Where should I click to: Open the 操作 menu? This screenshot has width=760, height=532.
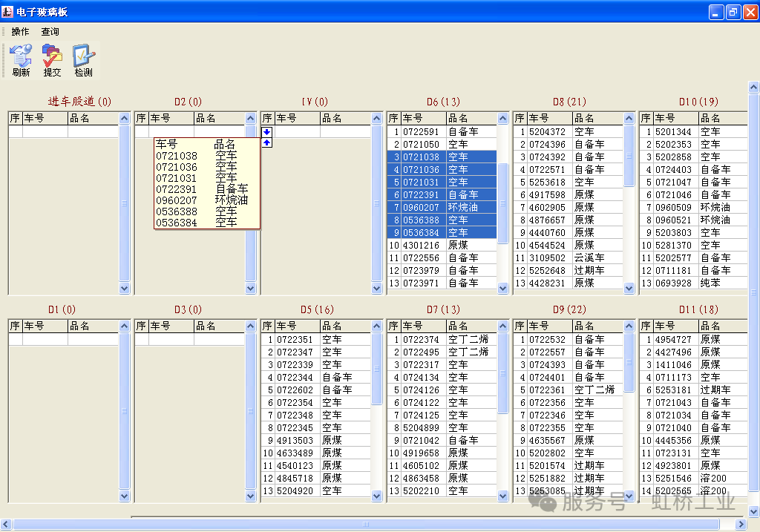(20, 32)
